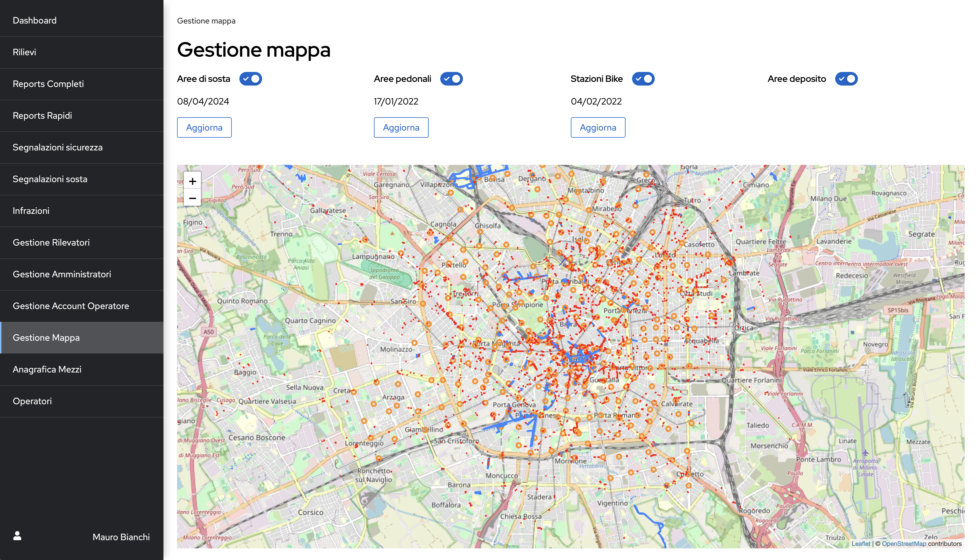978x560 pixels.
Task: Disable the Aree pedonali layer
Action: click(x=451, y=79)
